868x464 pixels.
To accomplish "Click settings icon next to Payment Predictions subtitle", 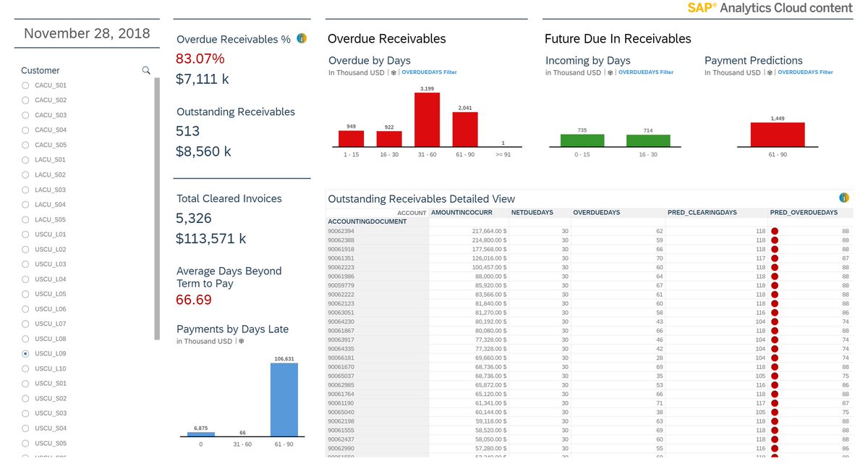I will (x=770, y=72).
